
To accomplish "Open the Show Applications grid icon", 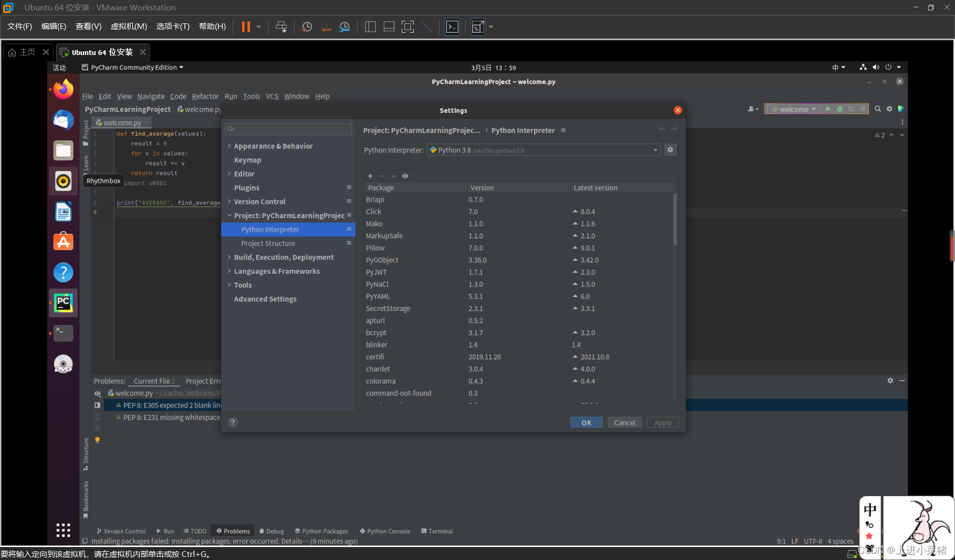I will (x=63, y=529).
